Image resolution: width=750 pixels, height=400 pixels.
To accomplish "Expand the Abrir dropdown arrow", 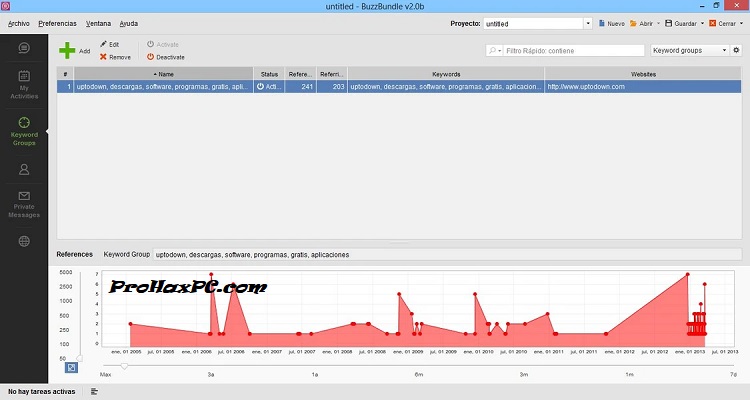I will click(x=658, y=23).
